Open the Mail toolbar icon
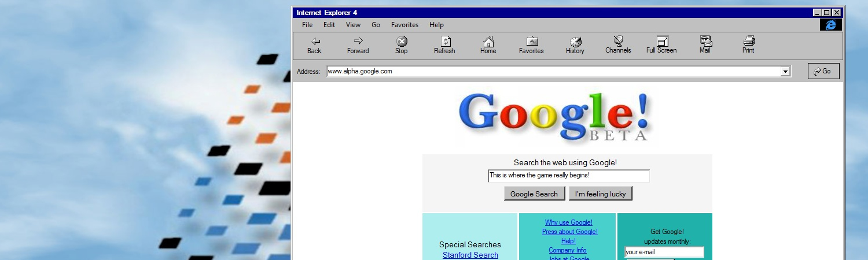Viewport: 868px width, 260px height. 705,42
